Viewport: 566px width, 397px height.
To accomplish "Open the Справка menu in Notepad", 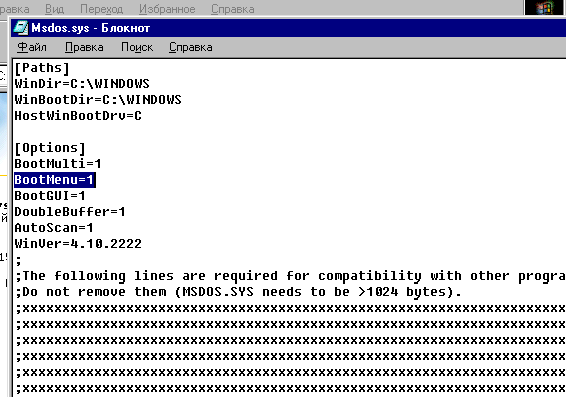I will 191,47.
